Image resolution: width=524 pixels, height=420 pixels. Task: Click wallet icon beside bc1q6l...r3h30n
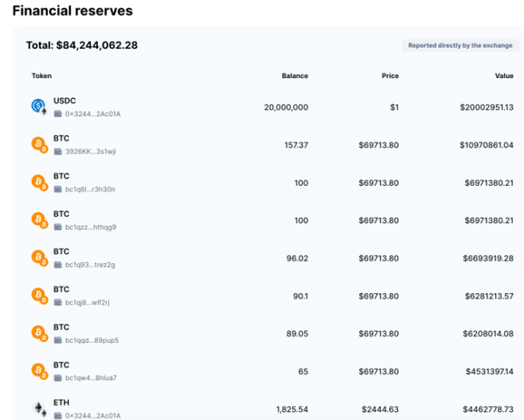(58, 189)
